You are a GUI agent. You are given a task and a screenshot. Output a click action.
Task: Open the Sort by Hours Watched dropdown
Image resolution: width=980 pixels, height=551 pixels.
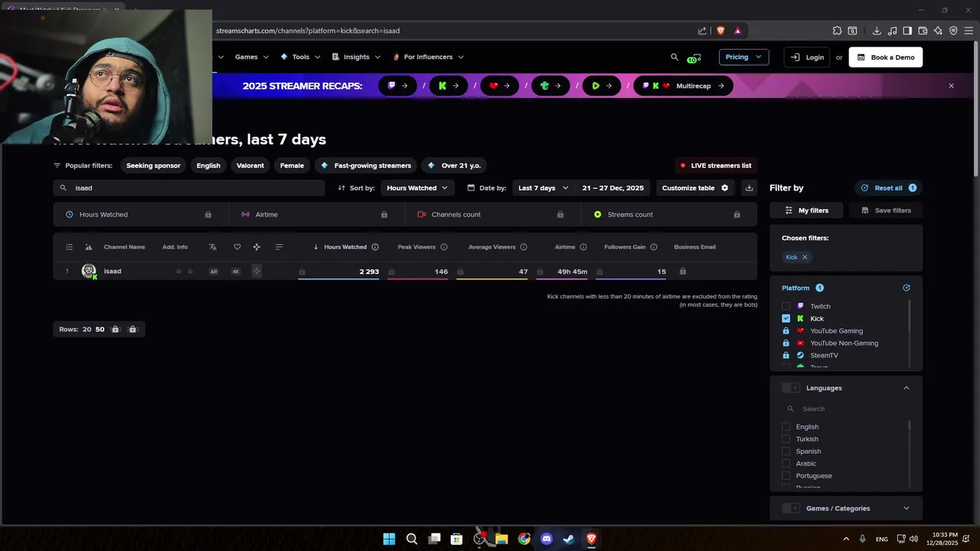[417, 187]
